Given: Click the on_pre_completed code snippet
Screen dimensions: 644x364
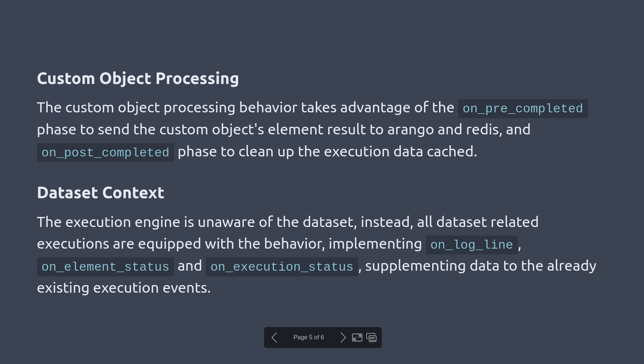Looking at the screenshot, I should click(x=522, y=109).
